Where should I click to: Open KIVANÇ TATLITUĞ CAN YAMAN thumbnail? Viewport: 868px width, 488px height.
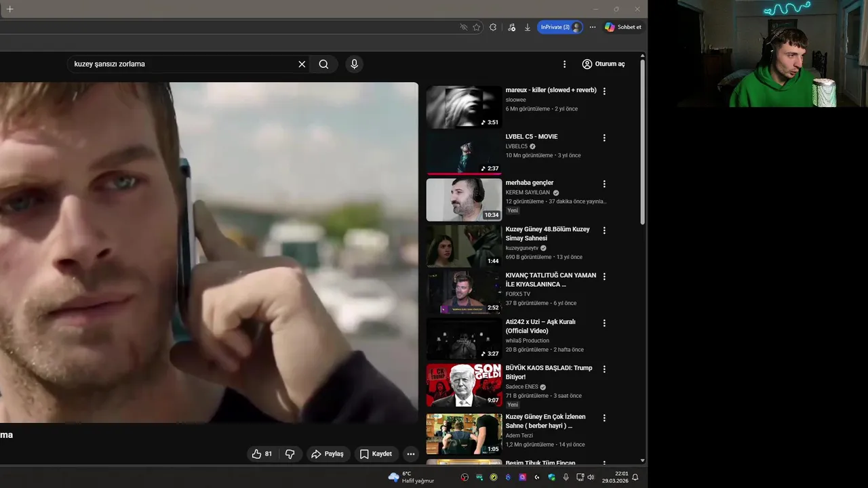tap(464, 293)
